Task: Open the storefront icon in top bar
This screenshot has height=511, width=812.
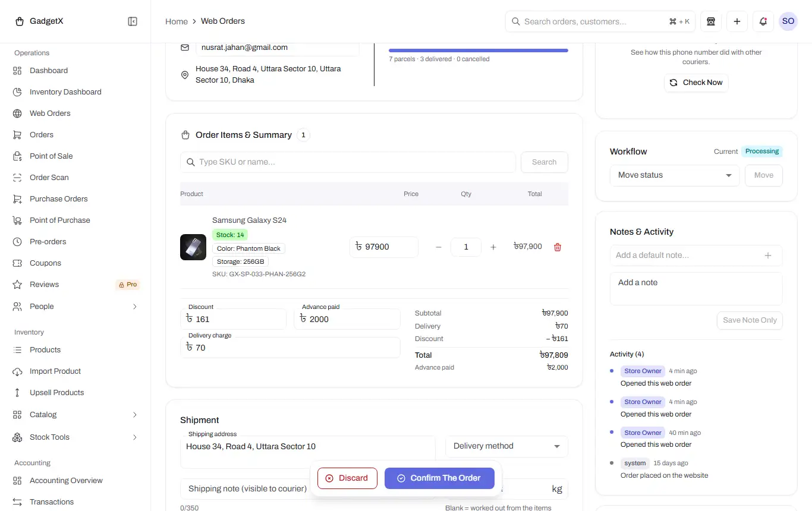Action: click(711, 21)
